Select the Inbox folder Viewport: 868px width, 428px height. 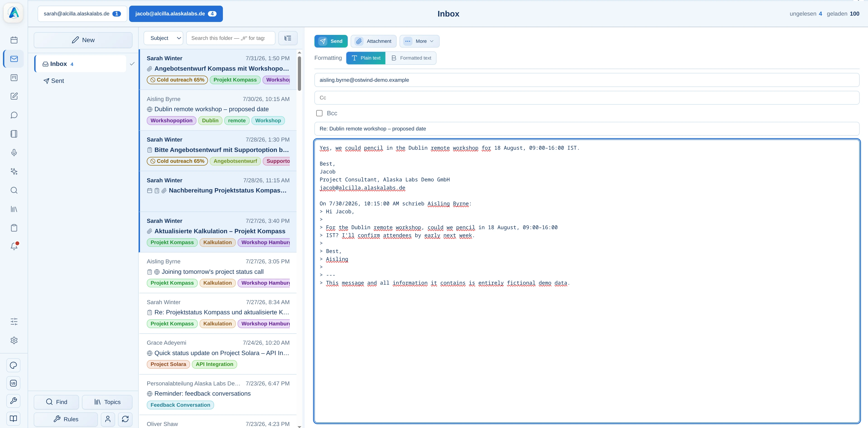click(81, 64)
